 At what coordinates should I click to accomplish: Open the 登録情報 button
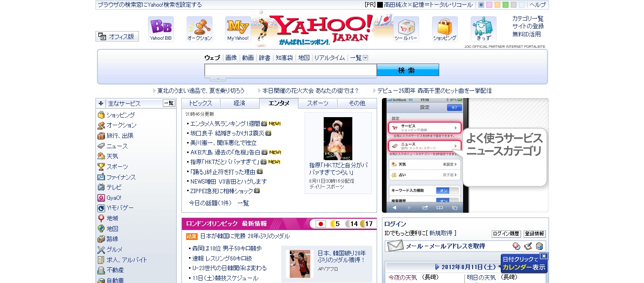[535, 234]
